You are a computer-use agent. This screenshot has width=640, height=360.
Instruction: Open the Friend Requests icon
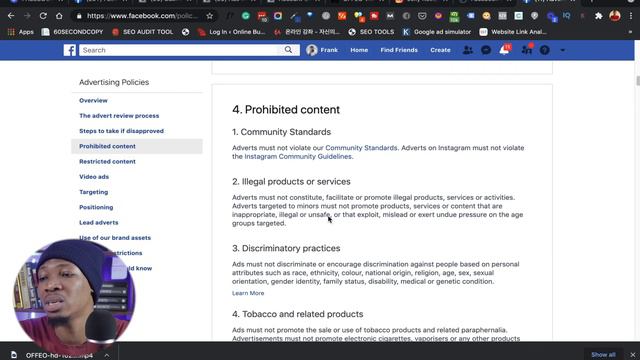(x=468, y=50)
